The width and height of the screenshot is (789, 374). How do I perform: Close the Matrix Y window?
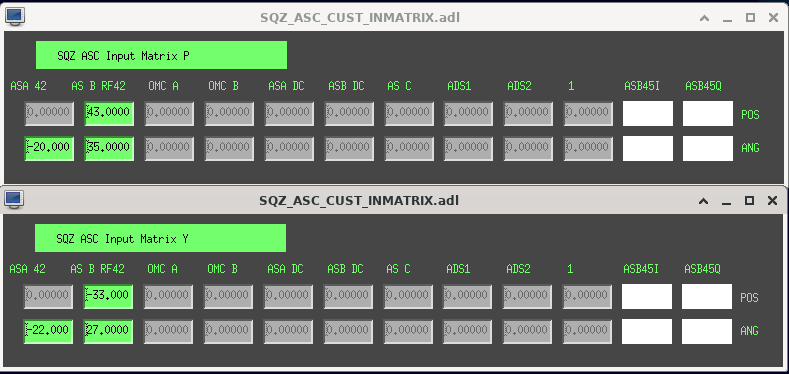tap(772, 201)
